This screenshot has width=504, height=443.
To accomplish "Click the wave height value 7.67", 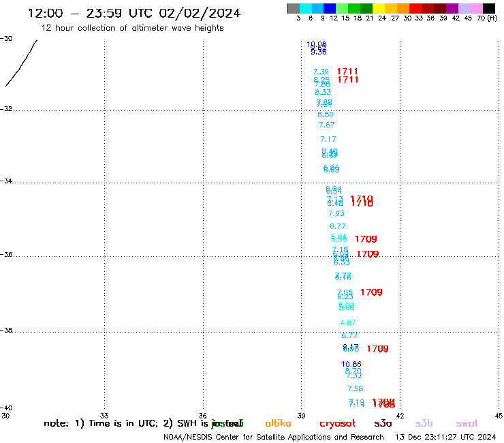I will click(x=326, y=125).
